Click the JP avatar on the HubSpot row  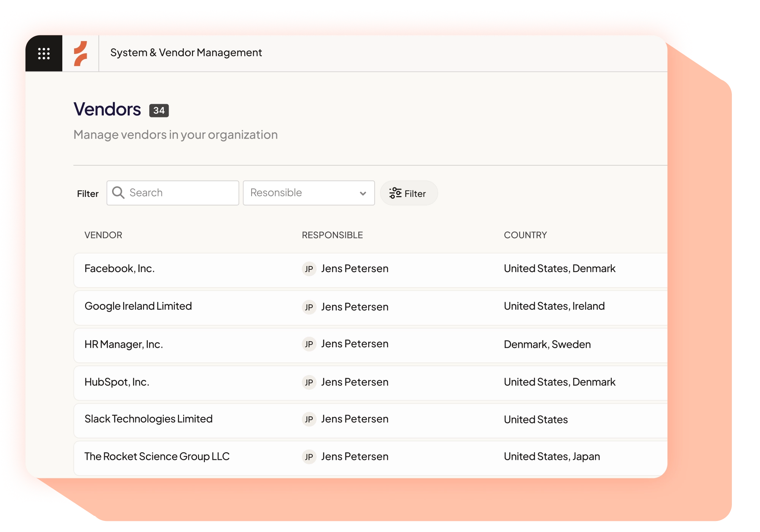click(x=309, y=382)
